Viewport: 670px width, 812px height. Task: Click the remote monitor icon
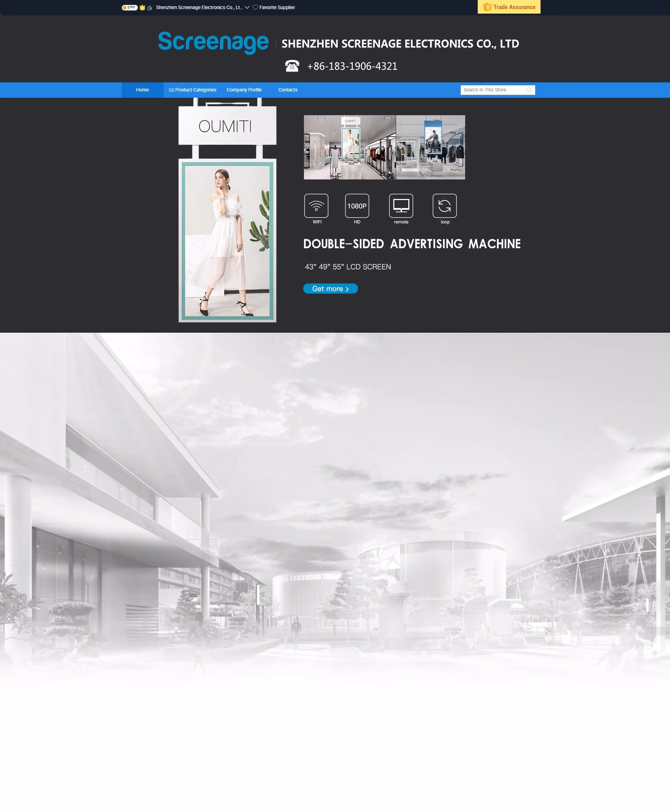click(401, 206)
